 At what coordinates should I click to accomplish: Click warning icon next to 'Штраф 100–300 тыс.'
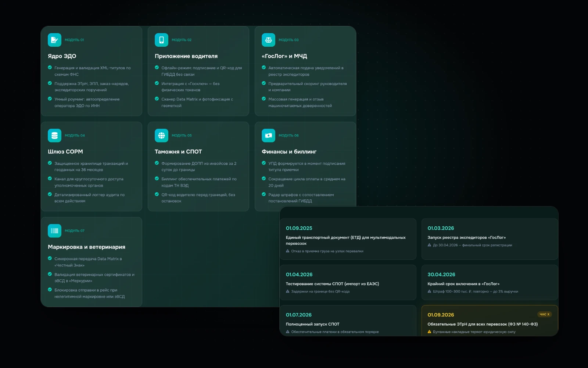(x=429, y=291)
